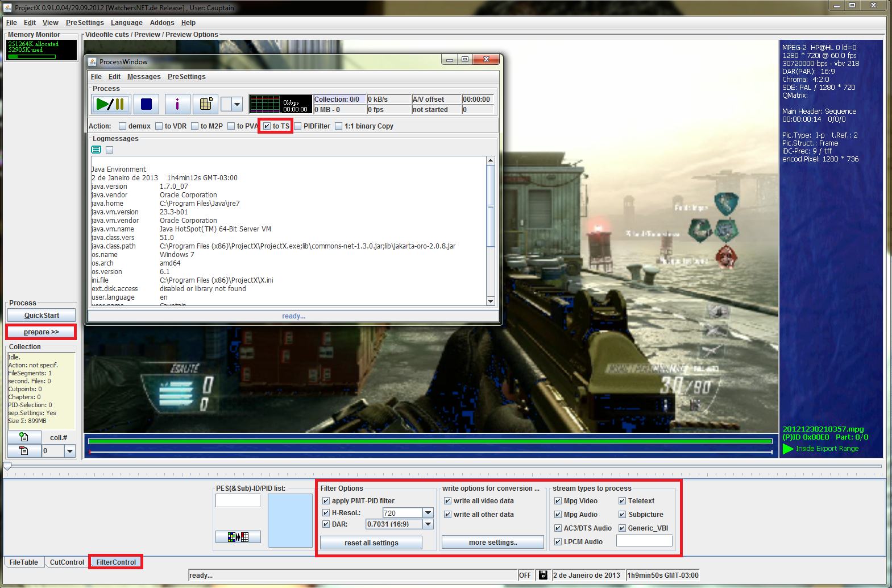Image resolution: width=892 pixels, height=588 pixels.
Task: Expand the collection dropdown beside the grid button
Action: click(x=237, y=104)
